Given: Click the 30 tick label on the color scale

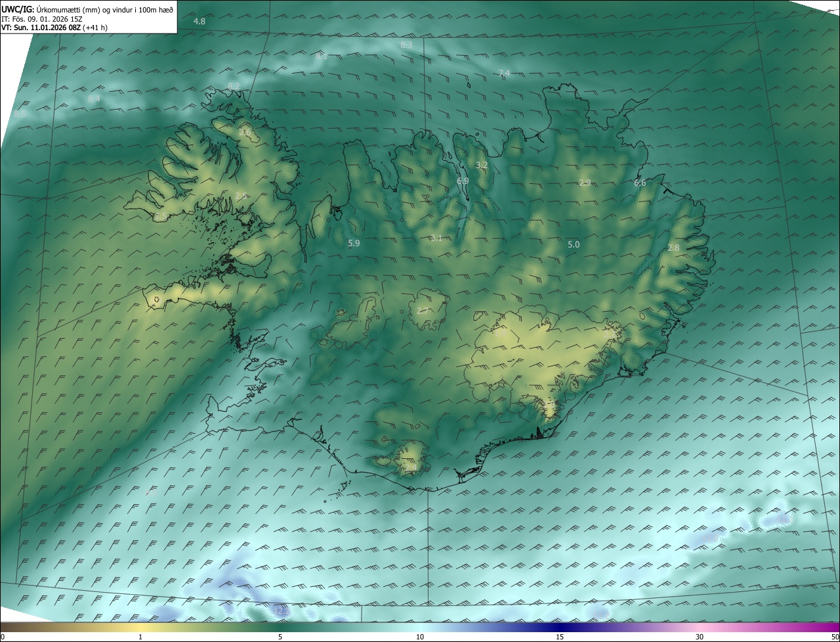Looking at the screenshot, I should 700,637.
